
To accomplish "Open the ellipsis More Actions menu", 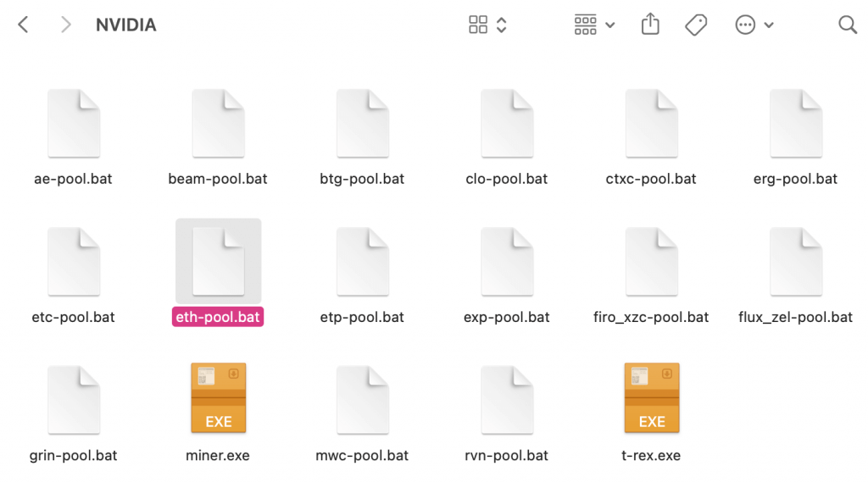I will 754,25.
